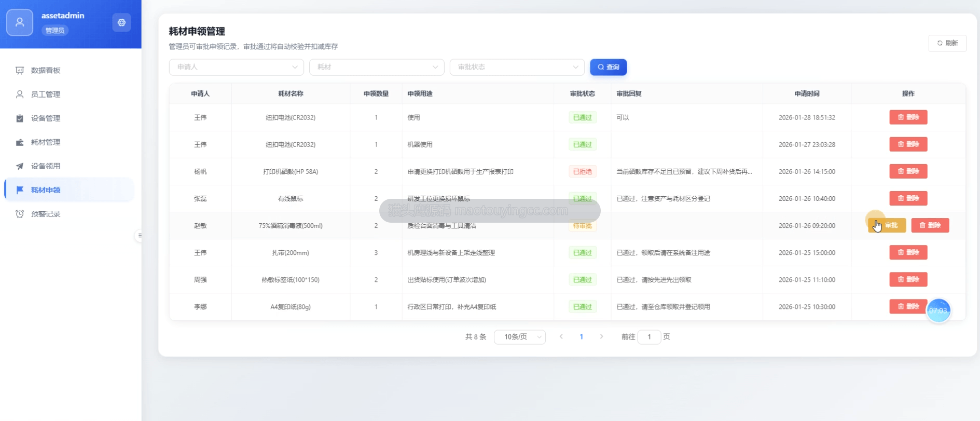The width and height of the screenshot is (980, 421).
Task: Delete 张磊's 有线鼠标 request
Action: coord(908,198)
